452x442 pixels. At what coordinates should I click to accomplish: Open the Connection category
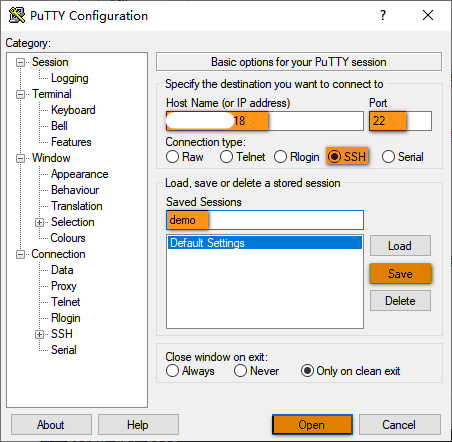[58, 254]
